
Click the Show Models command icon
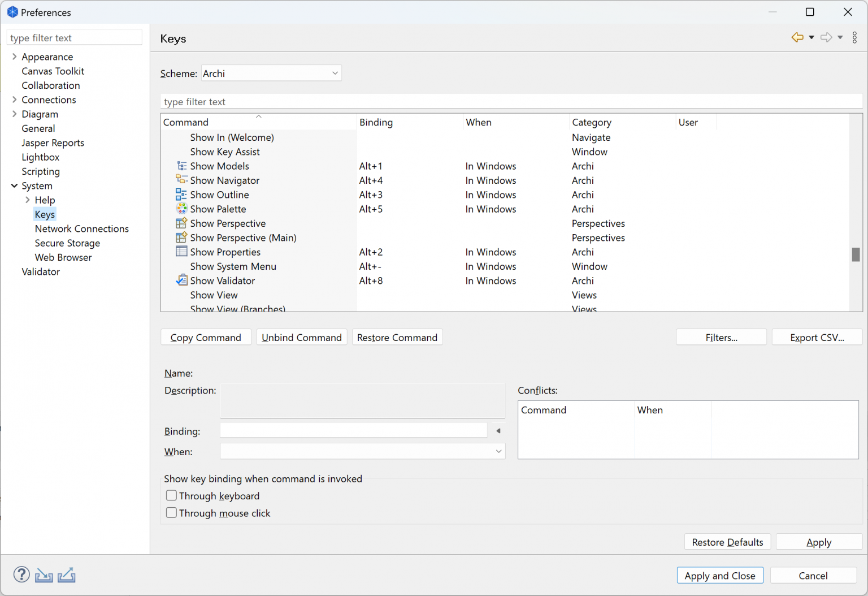[181, 166]
